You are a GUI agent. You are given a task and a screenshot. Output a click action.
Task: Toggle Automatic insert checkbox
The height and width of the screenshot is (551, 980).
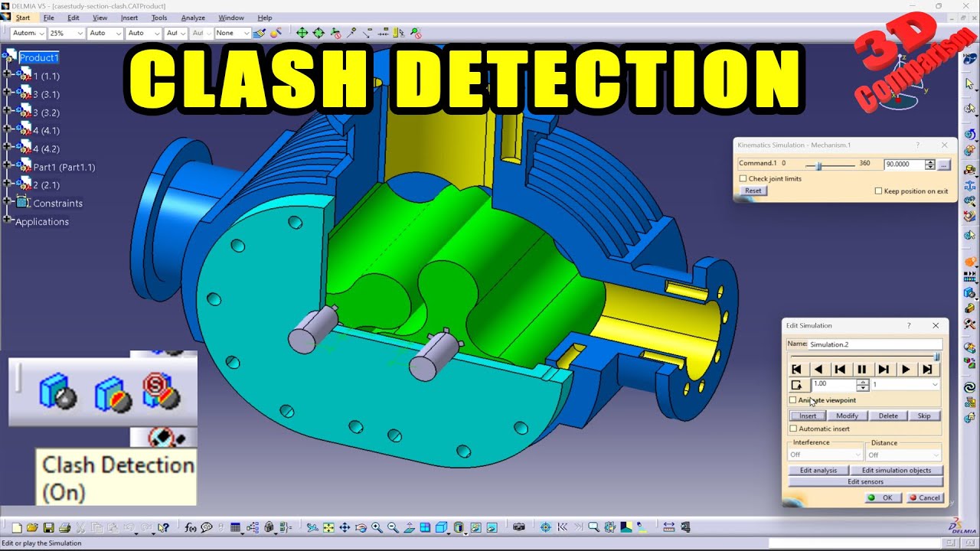point(793,429)
